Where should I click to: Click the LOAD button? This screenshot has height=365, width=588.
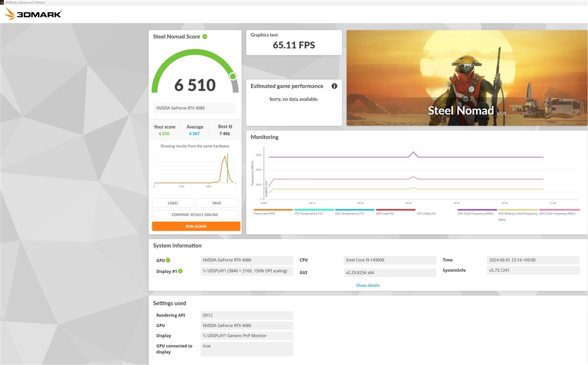(x=173, y=203)
